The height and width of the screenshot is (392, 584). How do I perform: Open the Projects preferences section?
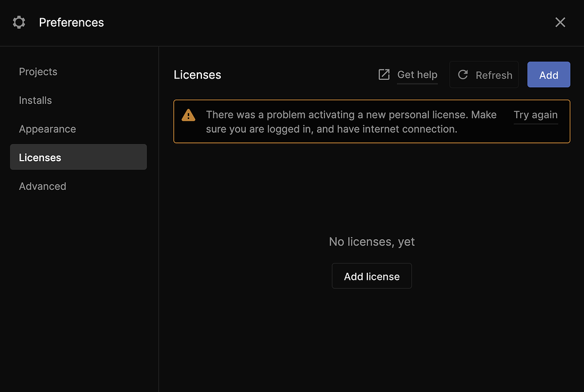pyautogui.click(x=38, y=72)
